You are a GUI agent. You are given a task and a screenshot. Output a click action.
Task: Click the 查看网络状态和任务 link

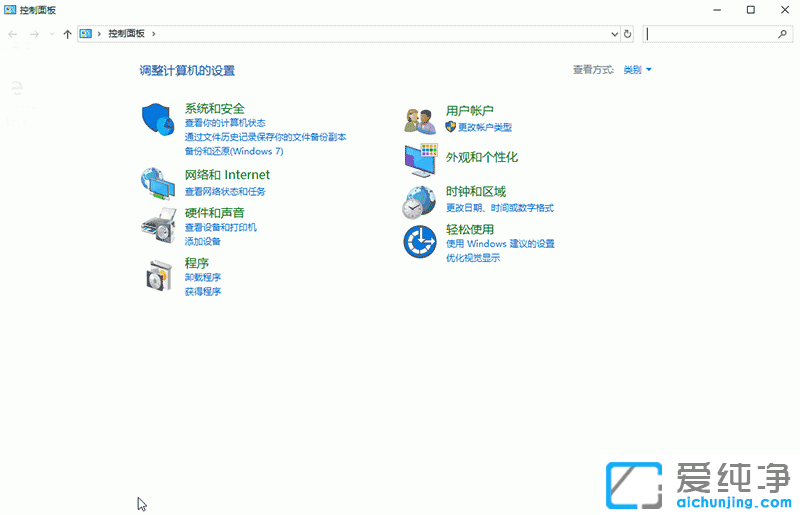click(225, 191)
